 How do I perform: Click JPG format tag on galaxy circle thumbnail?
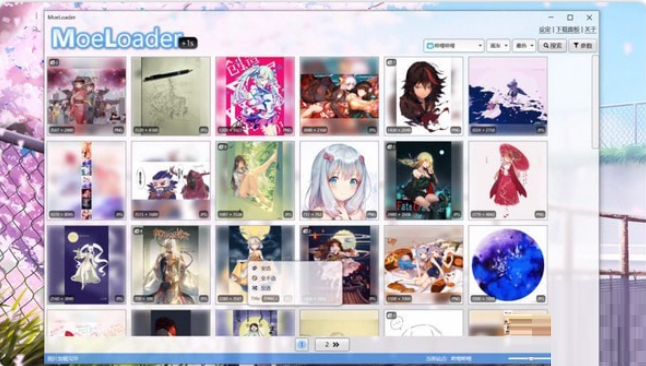540,298
